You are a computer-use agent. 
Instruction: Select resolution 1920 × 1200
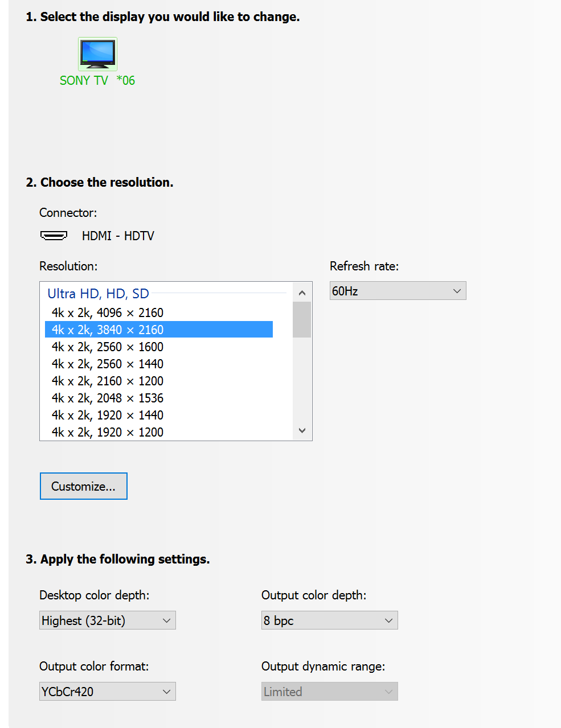(107, 432)
